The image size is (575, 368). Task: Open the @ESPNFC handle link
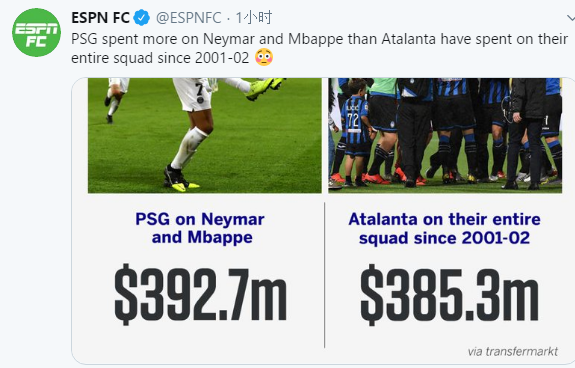pyautogui.click(x=188, y=18)
